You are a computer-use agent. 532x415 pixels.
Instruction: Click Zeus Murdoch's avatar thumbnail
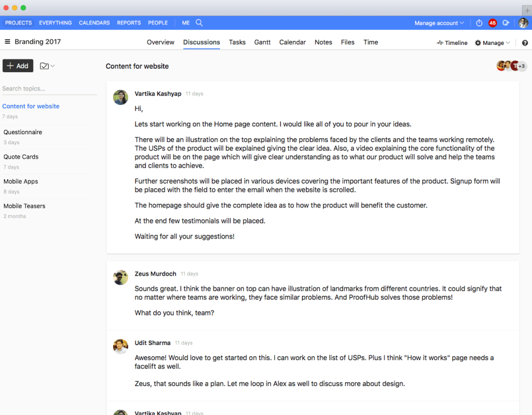(x=120, y=277)
